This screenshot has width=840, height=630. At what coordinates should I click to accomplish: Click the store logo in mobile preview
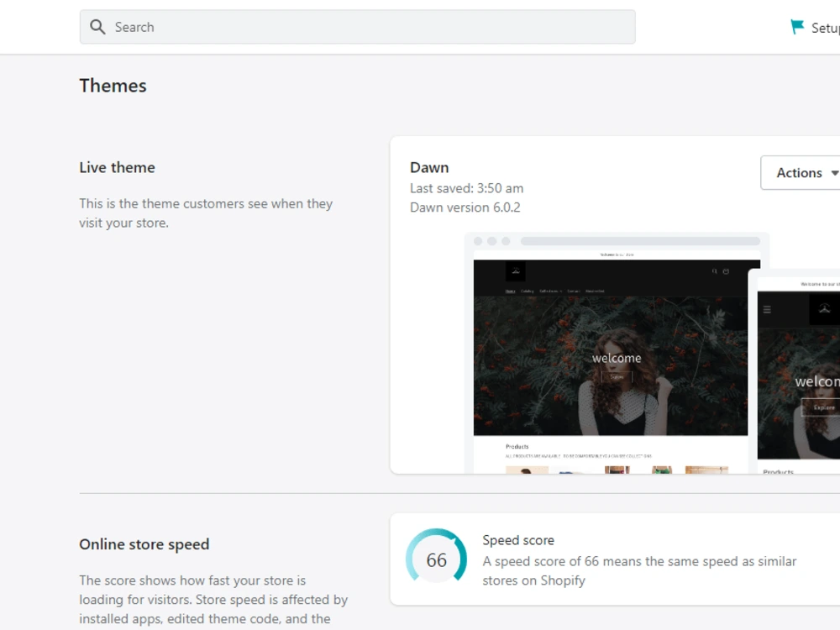pyautogui.click(x=824, y=308)
